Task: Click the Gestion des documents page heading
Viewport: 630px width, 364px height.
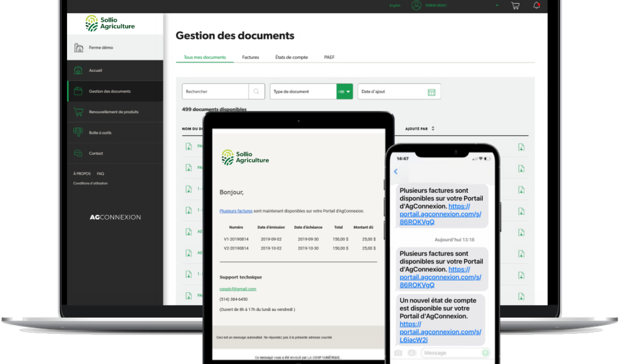Action: pos(235,35)
